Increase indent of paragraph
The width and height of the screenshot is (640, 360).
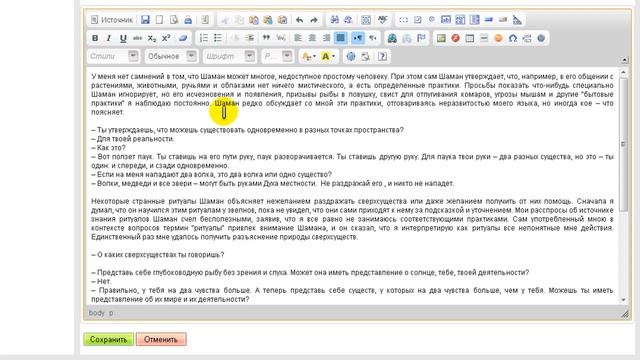[250, 38]
